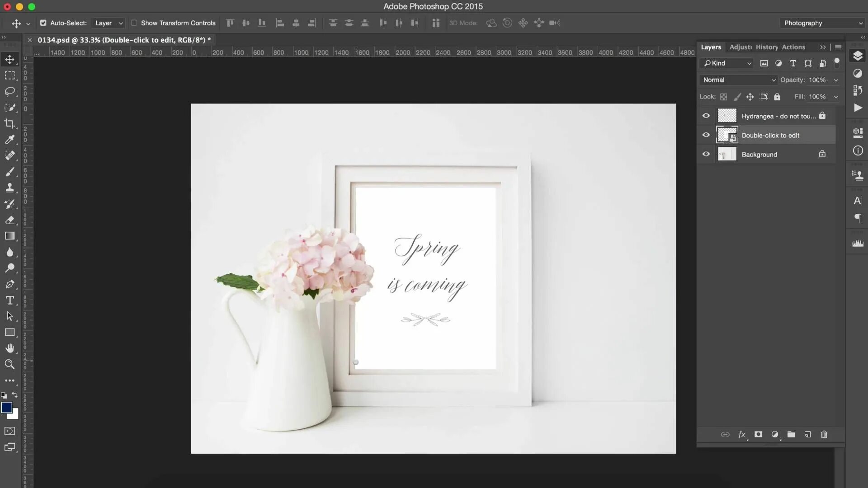Screen dimensions: 868x488
Task: Hide the Background layer
Action: pos(706,154)
